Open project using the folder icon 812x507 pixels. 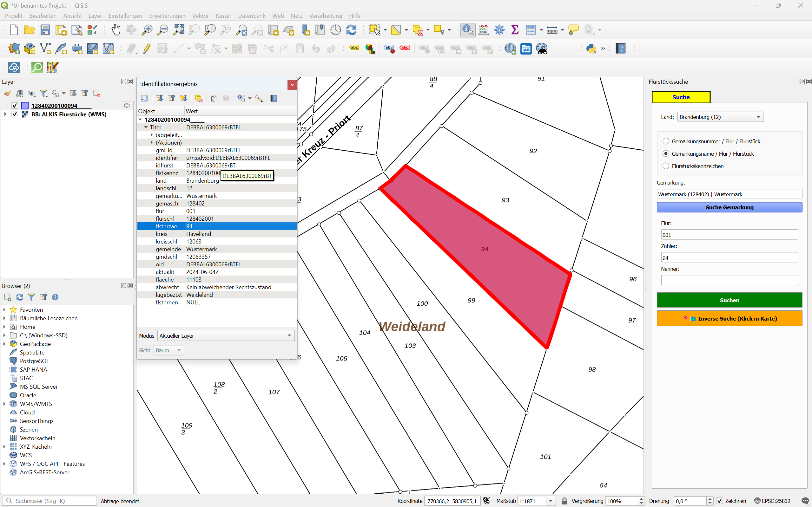[x=30, y=30]
